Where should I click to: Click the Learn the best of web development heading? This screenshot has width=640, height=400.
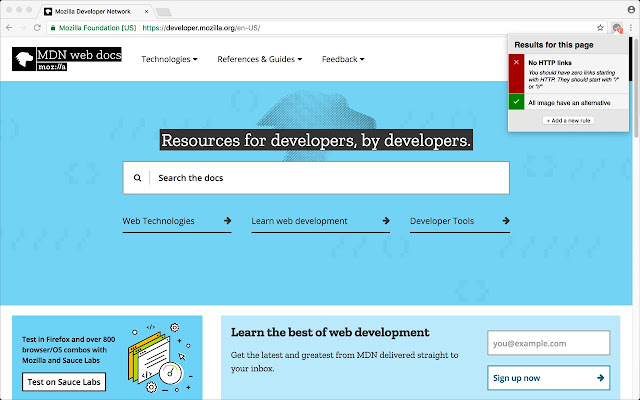[x=330, y=332]
